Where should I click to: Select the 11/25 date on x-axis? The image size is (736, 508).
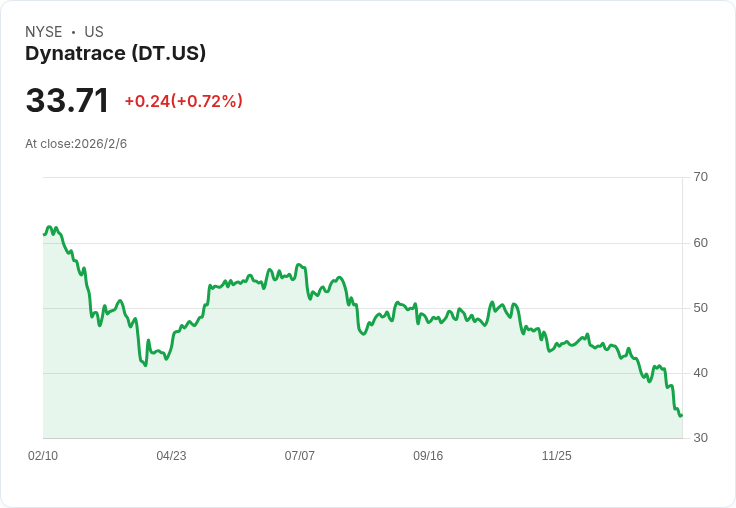[556, 456]
